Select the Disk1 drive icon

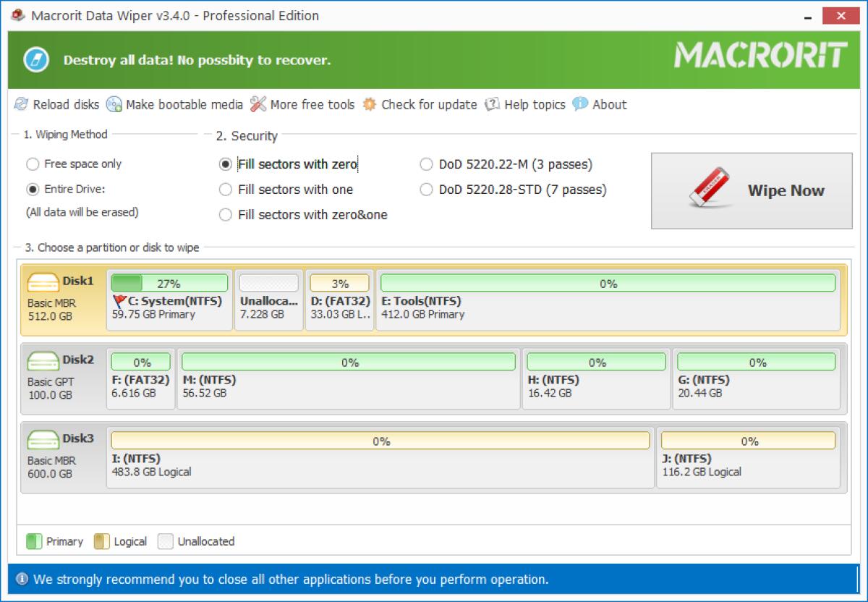(43, 282)
